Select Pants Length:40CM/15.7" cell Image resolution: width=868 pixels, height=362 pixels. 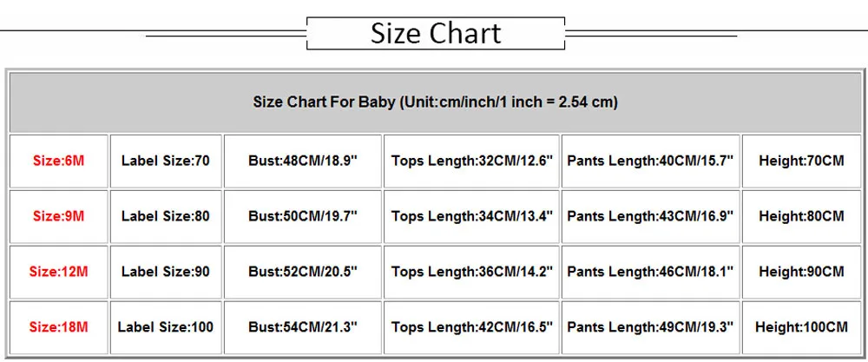(650, 161)
